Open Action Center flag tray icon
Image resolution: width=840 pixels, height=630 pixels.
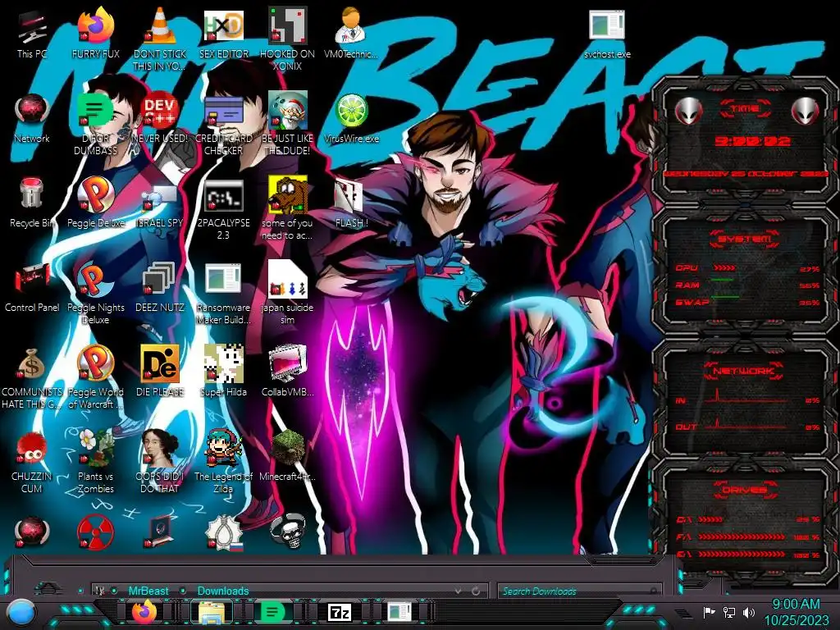pos(710,612)
